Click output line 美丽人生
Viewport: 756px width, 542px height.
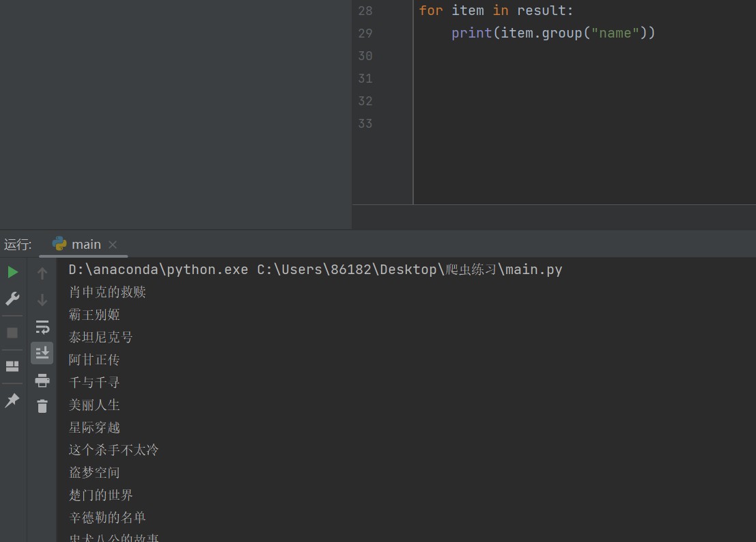coord(94,405)
